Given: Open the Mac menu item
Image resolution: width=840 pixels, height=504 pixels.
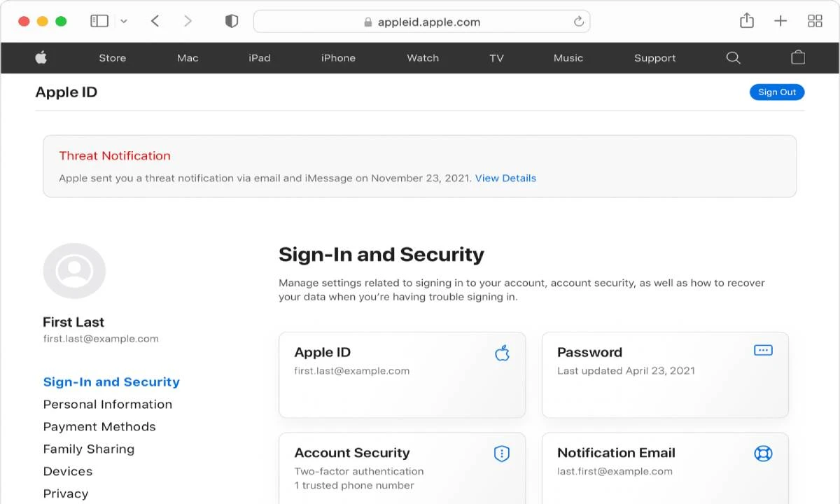Looking at the screenshot, I should point(188,58).
